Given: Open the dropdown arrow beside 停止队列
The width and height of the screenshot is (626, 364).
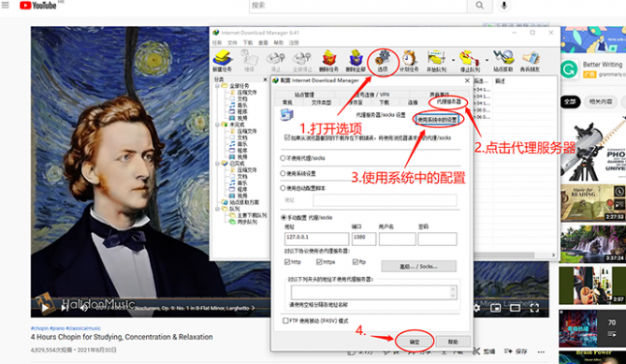Looking at the screenshot, I should pyautogui.click(x=487, y=60).
